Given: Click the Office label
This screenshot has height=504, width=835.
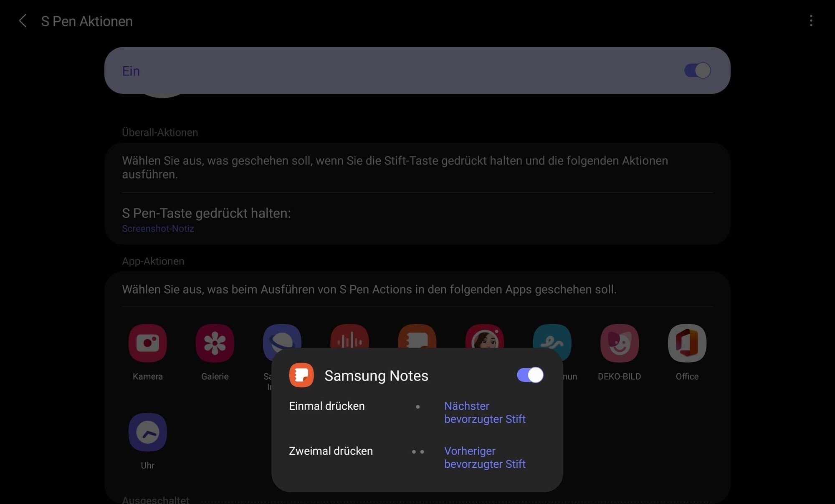Looking at the screenshot, I should (687, 376).
